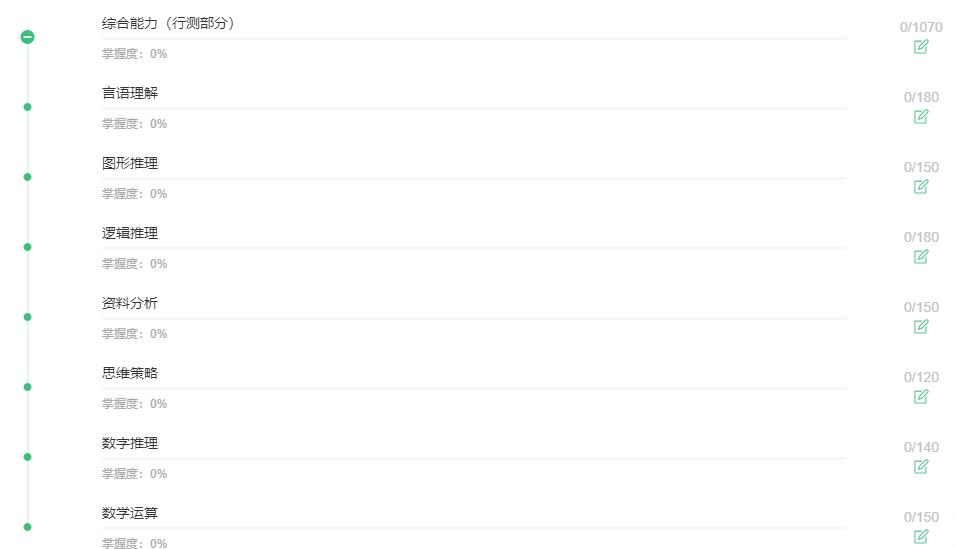Select the edit icon for 资料分析
Screen dimensions: 956x549
(x=921, y=327)
